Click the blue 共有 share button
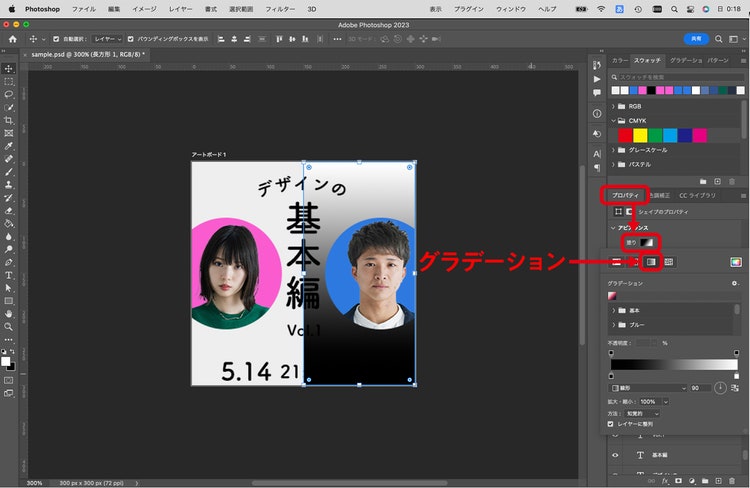The width and height of the screenshot is (750, 488). tap(696, 39)
